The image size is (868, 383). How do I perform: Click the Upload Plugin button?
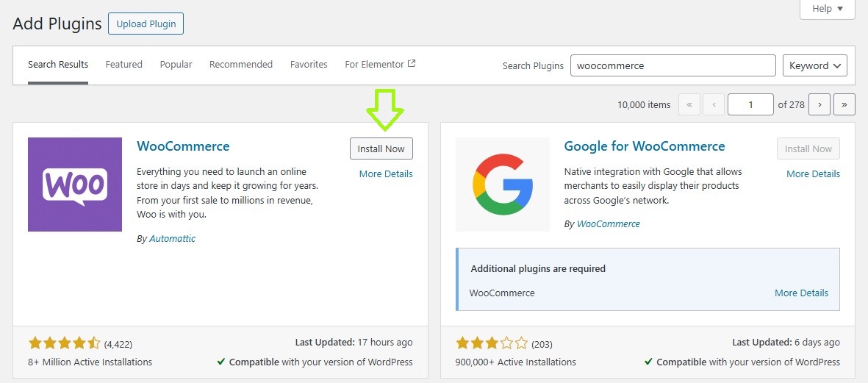pyautogui.click(x=146, y=24)
